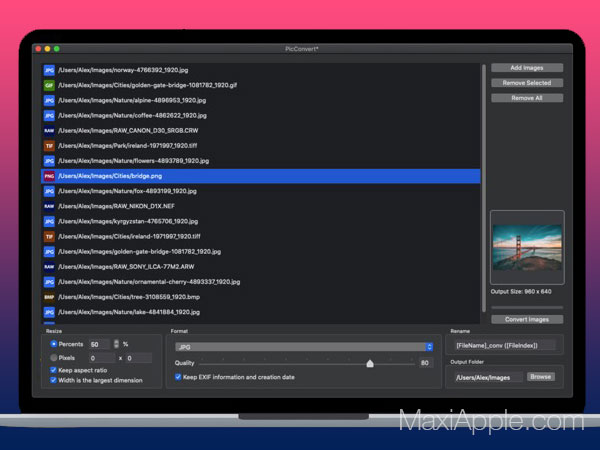Select Park/ireland-1971997_1920.tiff file name
This screenshot has width=600, height=450.
pyautogui.click(x=128, y=146)
